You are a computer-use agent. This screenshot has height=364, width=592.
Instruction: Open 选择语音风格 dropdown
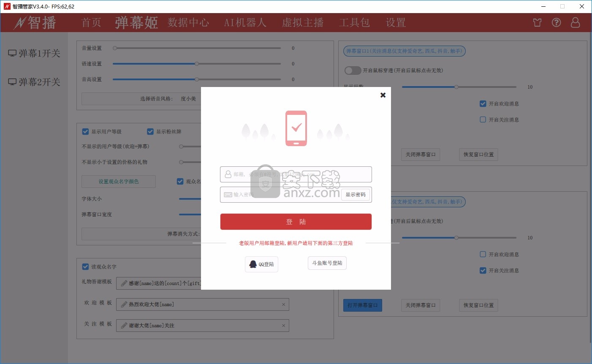(x=141, y=99)
